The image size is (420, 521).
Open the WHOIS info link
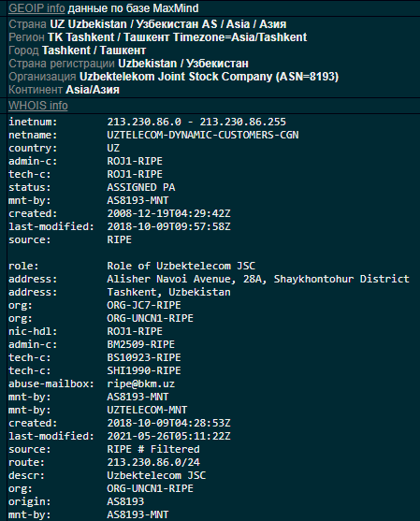(37, 106)
